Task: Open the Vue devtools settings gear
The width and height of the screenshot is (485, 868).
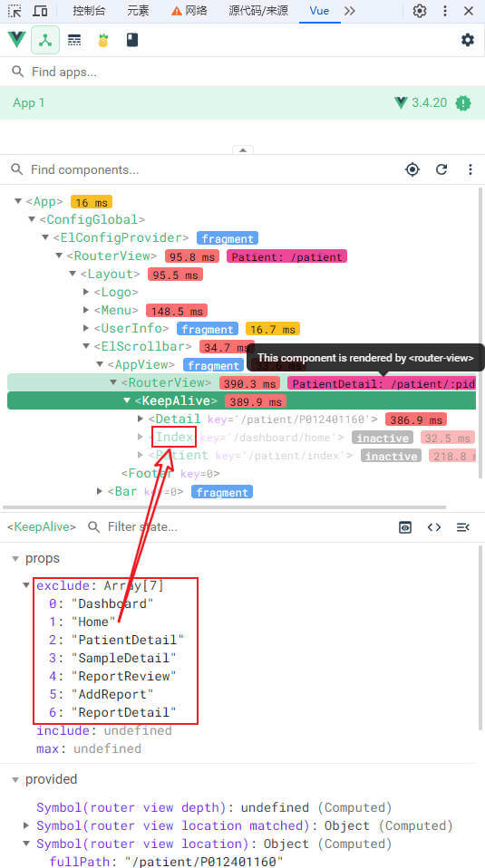Action: pos(468,40)
